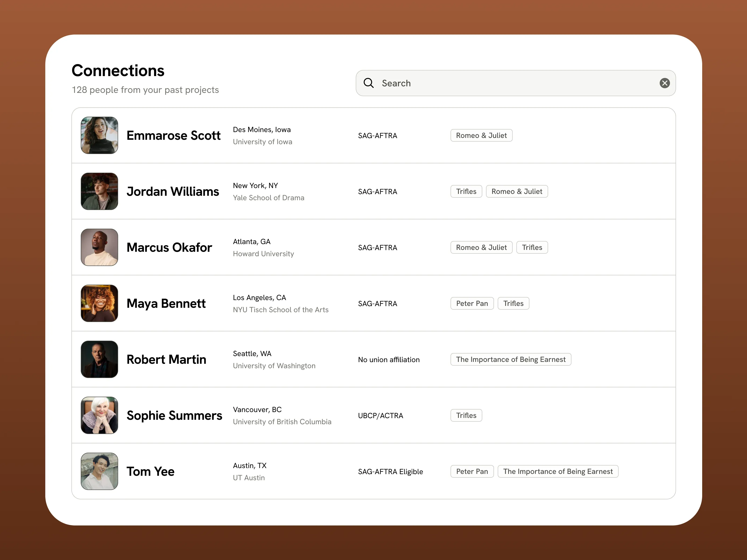Click Tom Yee's Importance of Being Earnest tag
Viewport: 747px width, 560px height.
coord(558,472)
